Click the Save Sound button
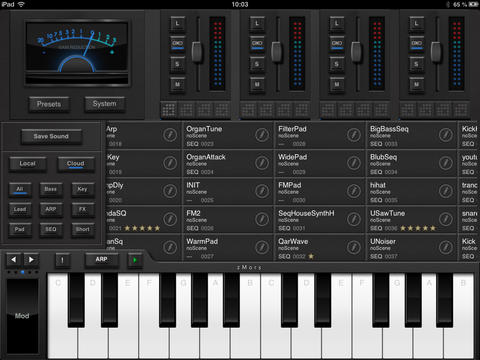This screenshot has height=360, width=480. point(51,136)
